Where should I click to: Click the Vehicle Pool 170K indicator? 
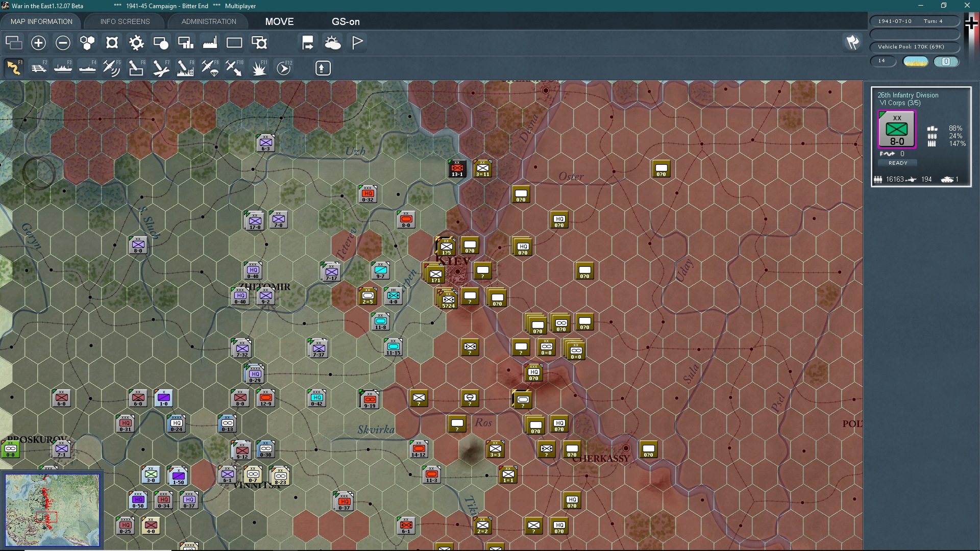(x=915, y=47)
